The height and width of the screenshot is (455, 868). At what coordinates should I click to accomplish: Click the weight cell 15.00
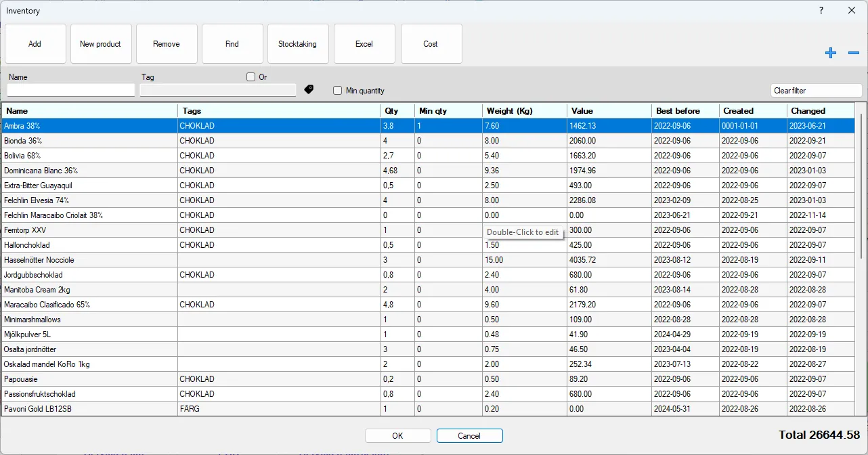pyautogui.click(x=525, y=260)
